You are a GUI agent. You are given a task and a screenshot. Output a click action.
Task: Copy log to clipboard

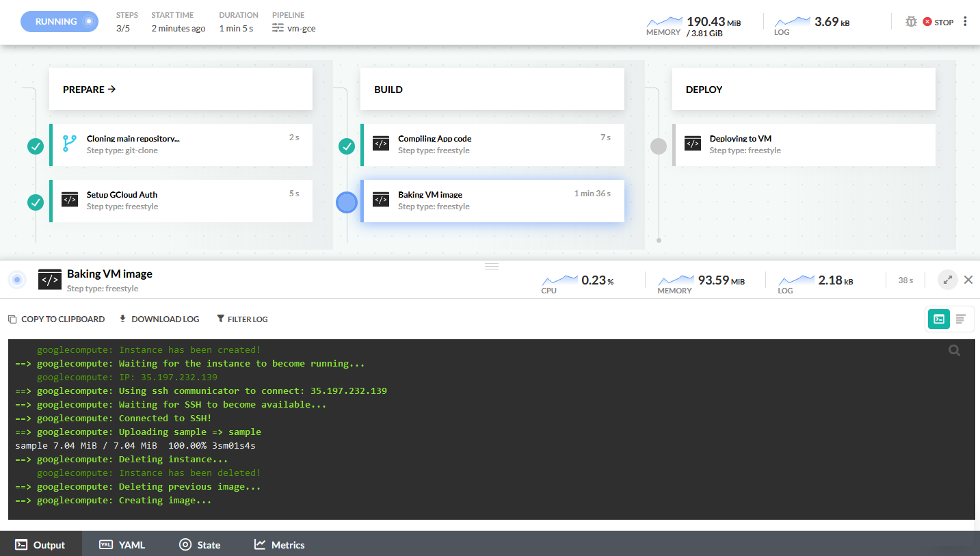[x=56, y=319]
